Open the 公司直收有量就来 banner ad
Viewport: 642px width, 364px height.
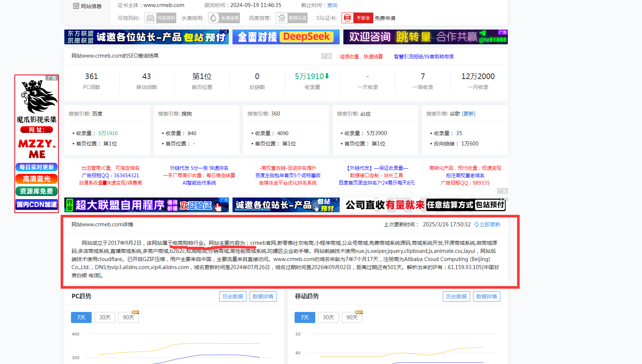425,205
